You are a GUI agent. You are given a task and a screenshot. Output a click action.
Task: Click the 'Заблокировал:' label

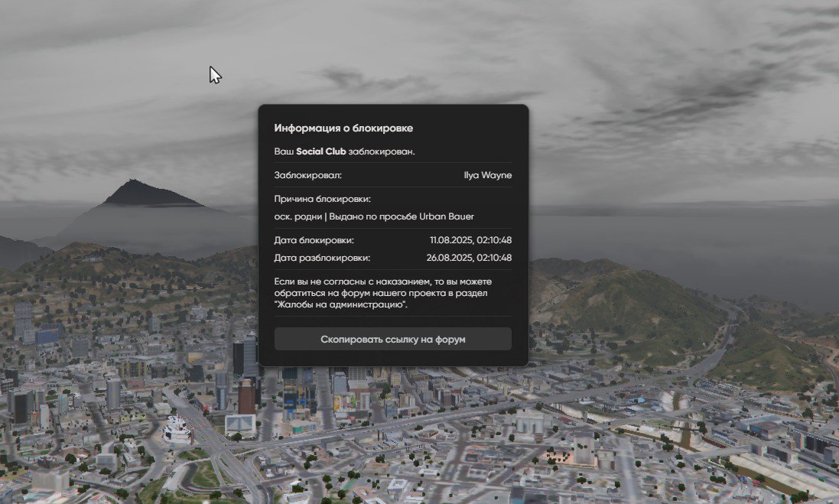click(307, 175)
